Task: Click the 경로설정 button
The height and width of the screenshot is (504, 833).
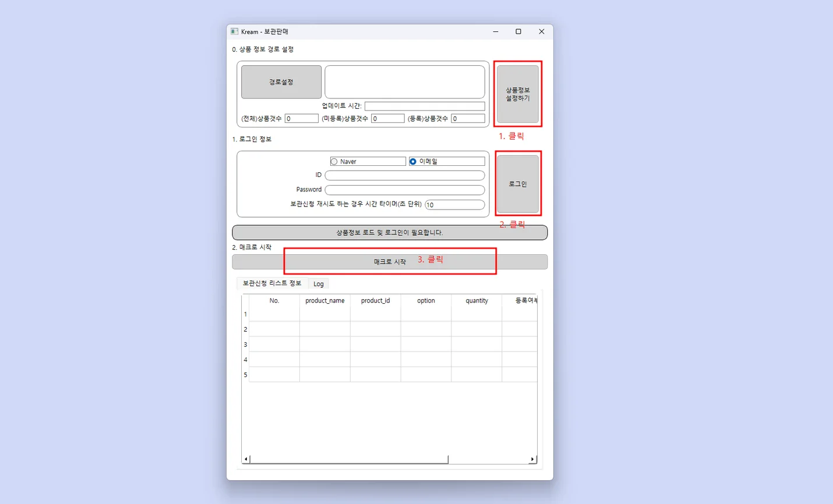Action: 281,82
